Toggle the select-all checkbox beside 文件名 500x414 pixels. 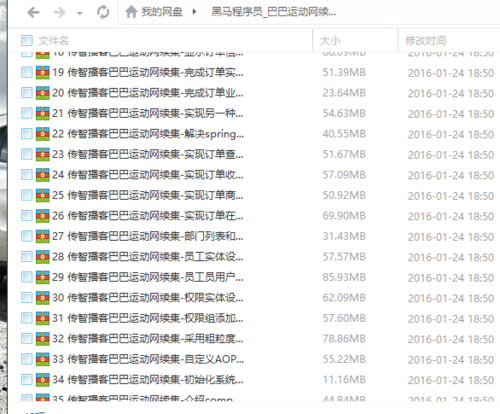(x=27, y=41)
